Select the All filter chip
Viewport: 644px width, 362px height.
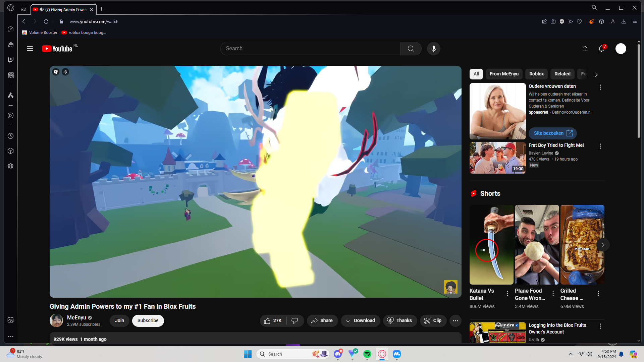476,74
